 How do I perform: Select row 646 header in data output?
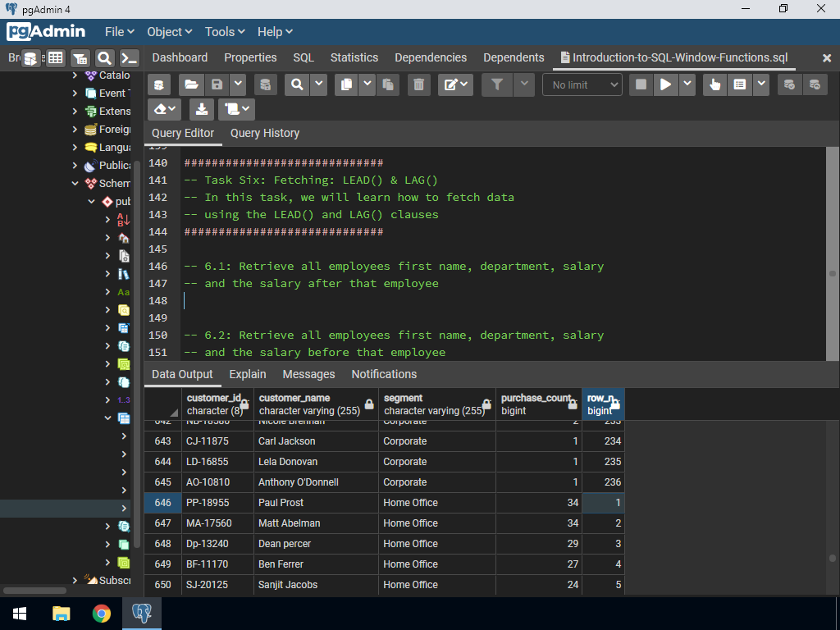coord(162,503)
